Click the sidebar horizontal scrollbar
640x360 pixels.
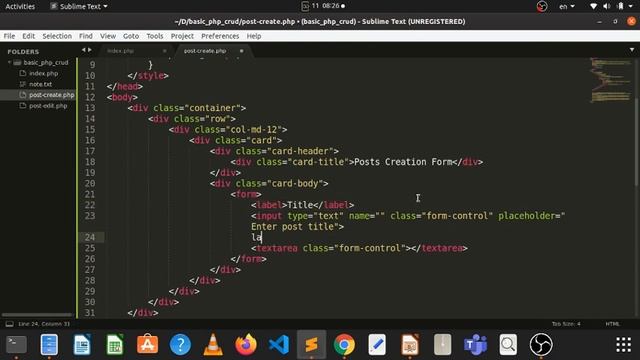[37, 315]
